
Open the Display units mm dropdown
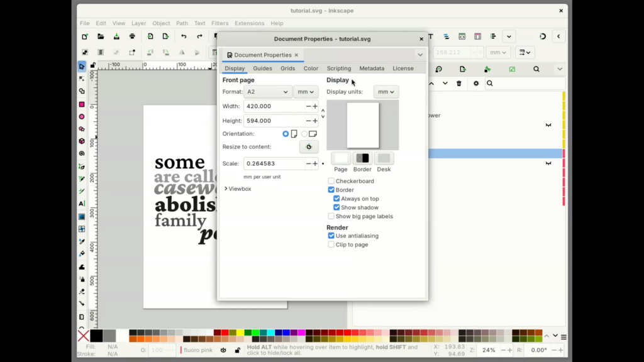[x=386, y=92]
